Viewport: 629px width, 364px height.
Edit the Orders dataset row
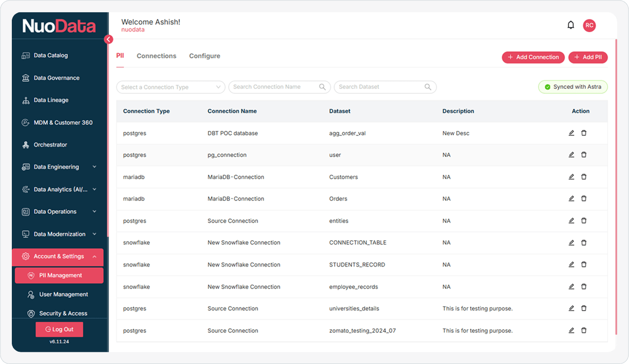pos(571,199)
